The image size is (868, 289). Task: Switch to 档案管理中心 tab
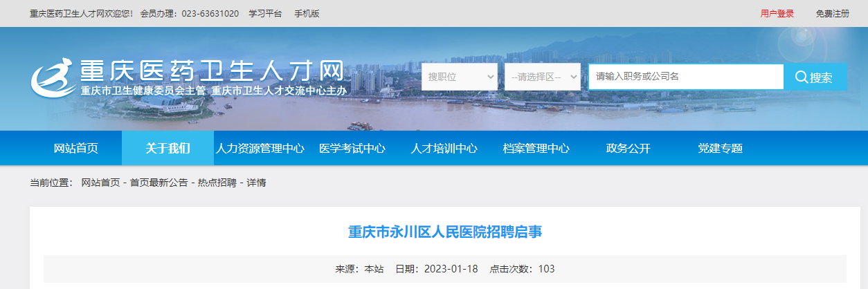click(536, 148)
